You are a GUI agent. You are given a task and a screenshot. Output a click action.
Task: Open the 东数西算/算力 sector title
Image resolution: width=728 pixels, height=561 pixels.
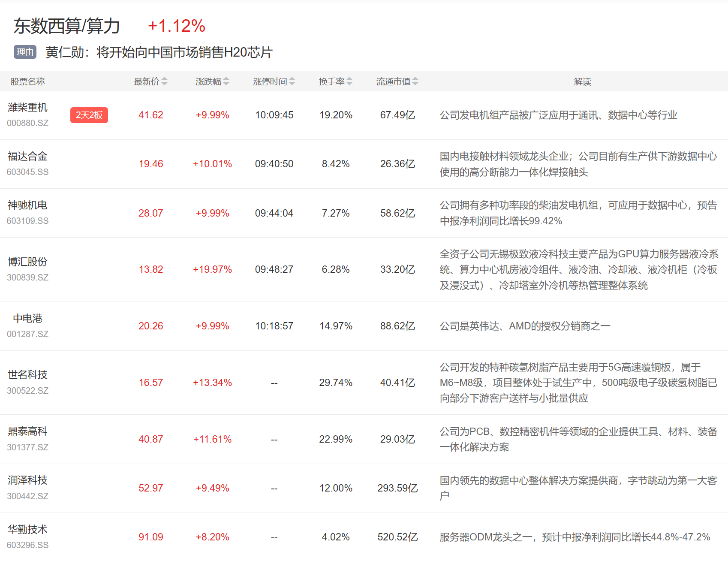pos(67,26)
